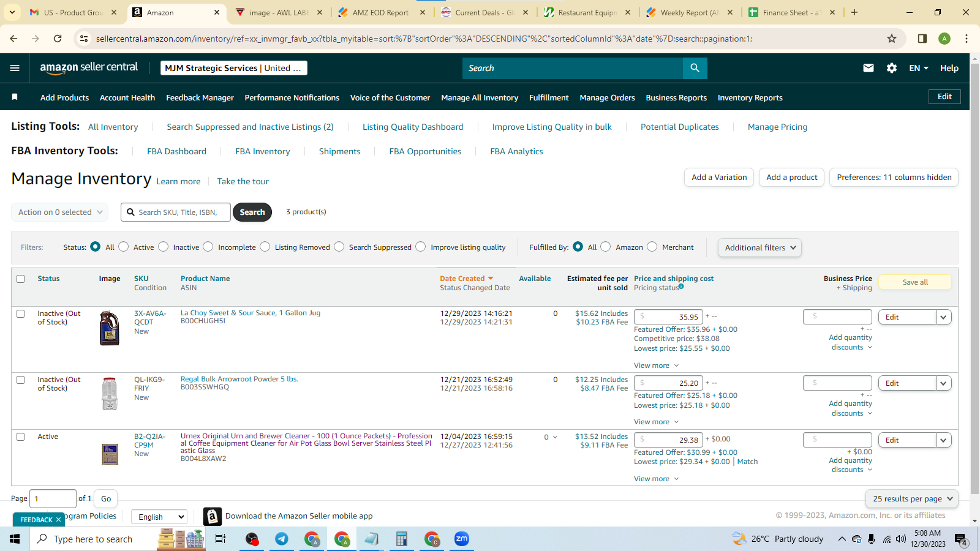Screen dimensions: 980x551
Task: Open the Urnex Cleaner product image
Action: [x=110, y=454]
